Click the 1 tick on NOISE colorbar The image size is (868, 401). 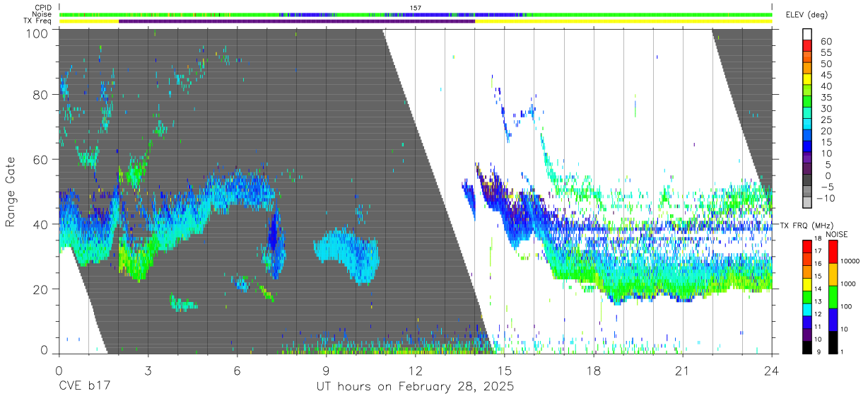pyautogui.click(x=842, y=351)
